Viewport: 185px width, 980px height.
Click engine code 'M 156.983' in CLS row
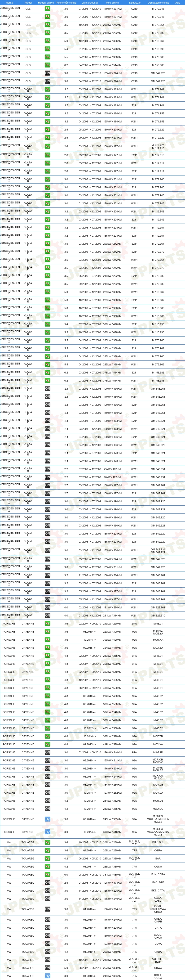click(x=158, y=65)
